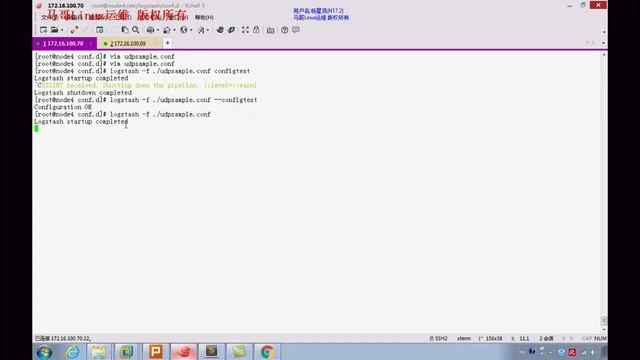Click the xterm status bar entry

point(464,338)
